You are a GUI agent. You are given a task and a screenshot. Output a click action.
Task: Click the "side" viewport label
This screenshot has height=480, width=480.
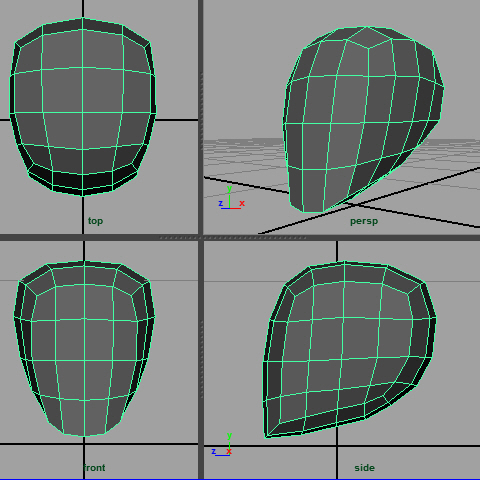coord(364,468)
